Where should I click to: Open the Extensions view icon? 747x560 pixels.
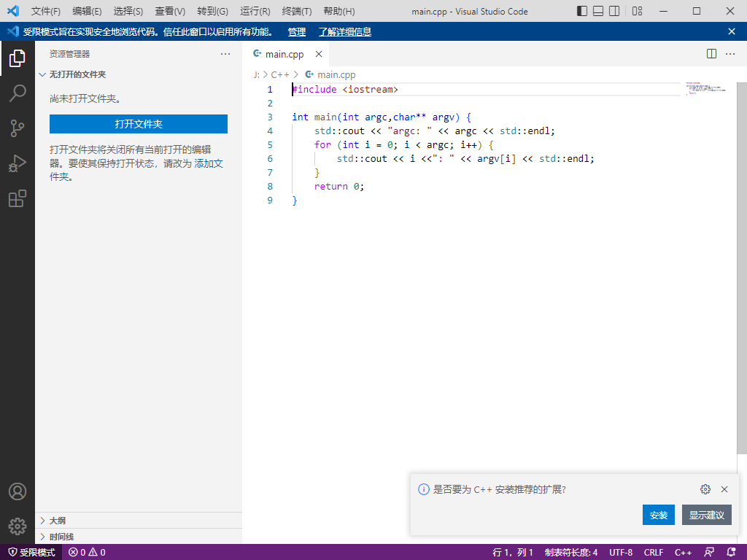coord(18,198)
